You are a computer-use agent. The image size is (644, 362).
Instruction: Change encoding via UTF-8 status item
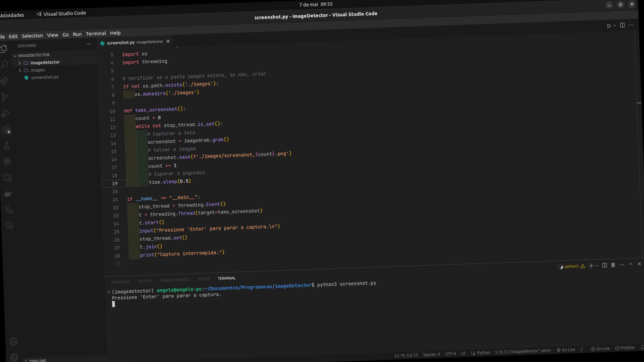[x=450, y=354]
